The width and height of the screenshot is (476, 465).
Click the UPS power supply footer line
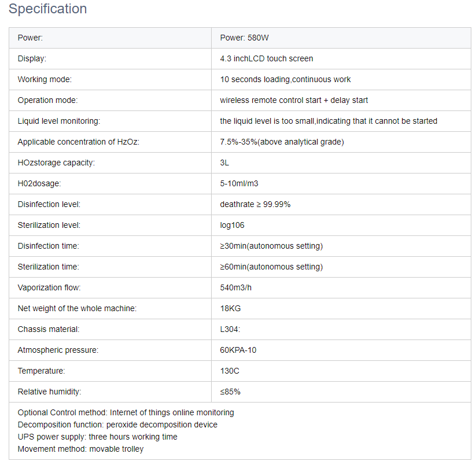click(x=97, y=437)
